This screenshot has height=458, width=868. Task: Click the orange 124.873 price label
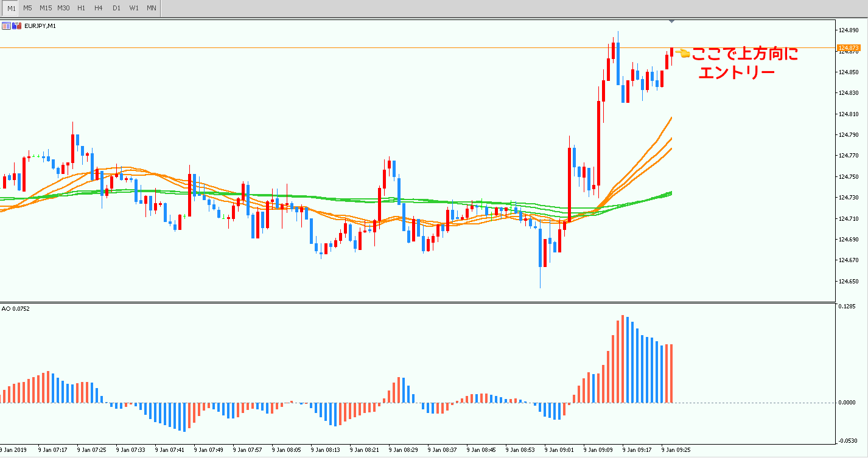[849, 47]
